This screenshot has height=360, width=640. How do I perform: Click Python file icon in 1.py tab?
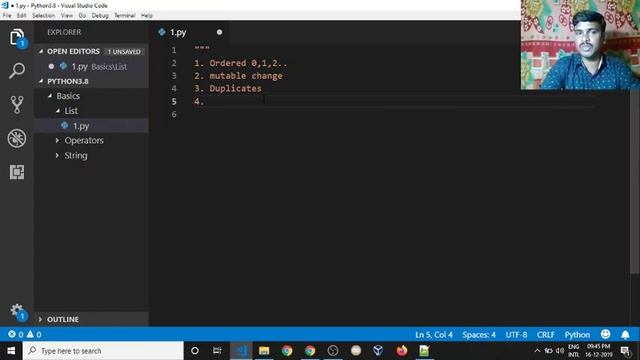click(162, 32)
